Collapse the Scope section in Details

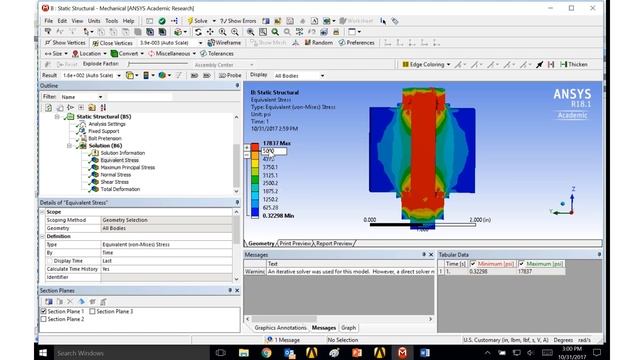click(42, 212)
